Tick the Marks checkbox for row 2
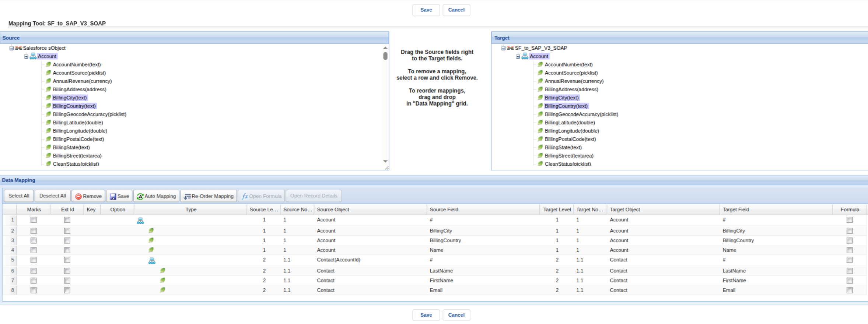The height and width of the screenshot is (324, 868). point(34,231)
